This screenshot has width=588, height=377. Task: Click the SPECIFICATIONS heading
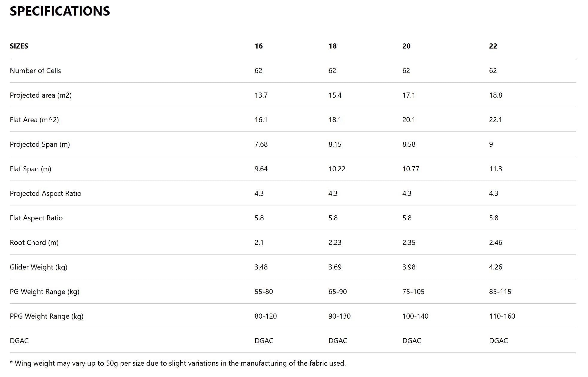(60, 11)
